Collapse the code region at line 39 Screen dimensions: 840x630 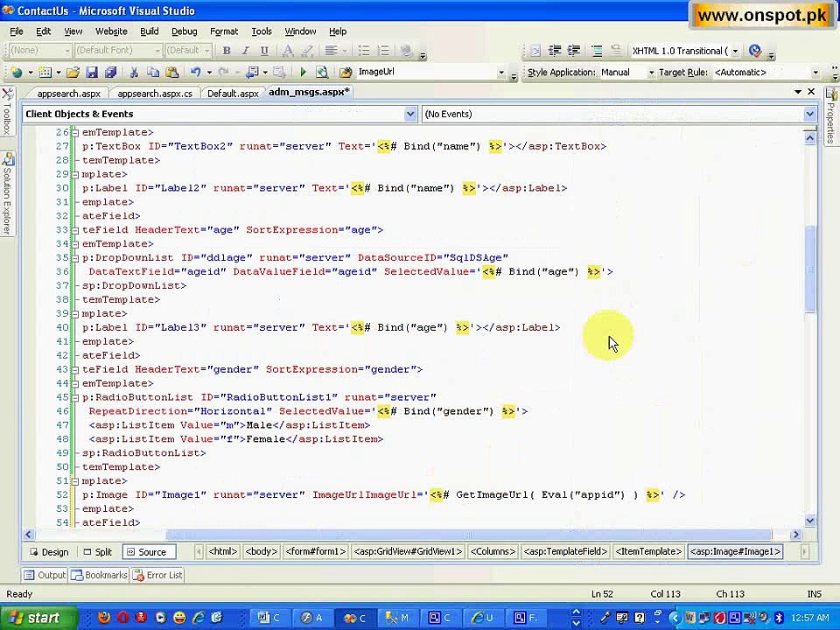75,313
